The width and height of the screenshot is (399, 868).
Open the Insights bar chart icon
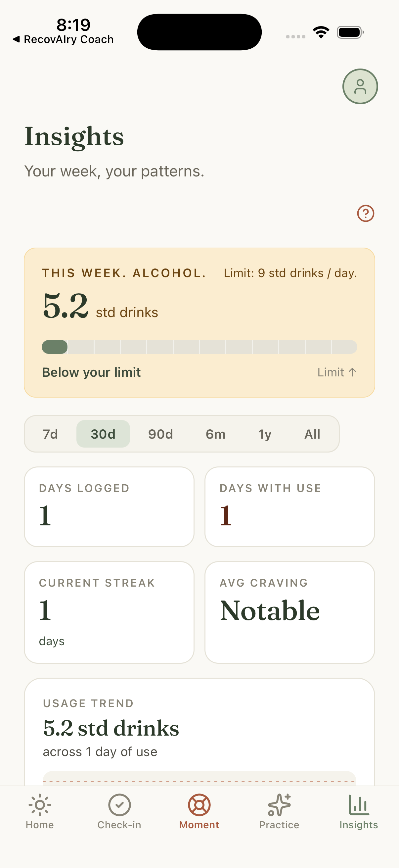click(x=359, y=805)
